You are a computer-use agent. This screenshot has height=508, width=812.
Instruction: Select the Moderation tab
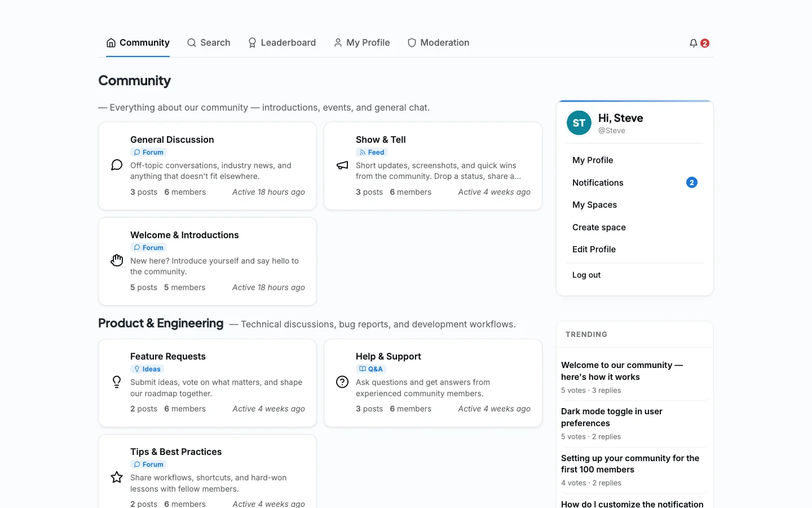coord(438,43)
